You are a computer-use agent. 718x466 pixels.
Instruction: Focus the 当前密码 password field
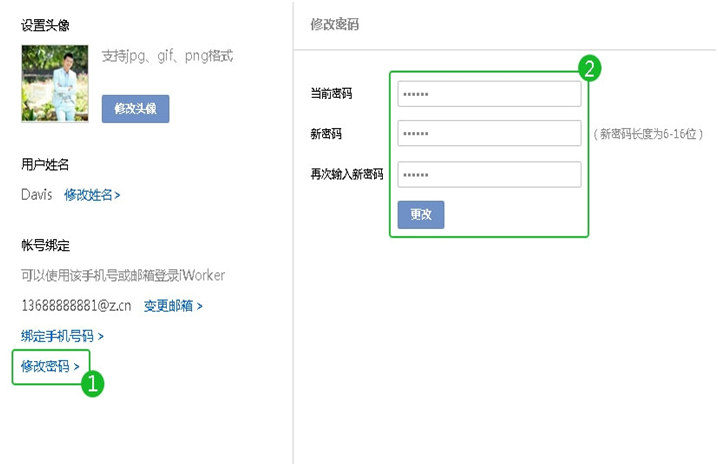[489, 94]
